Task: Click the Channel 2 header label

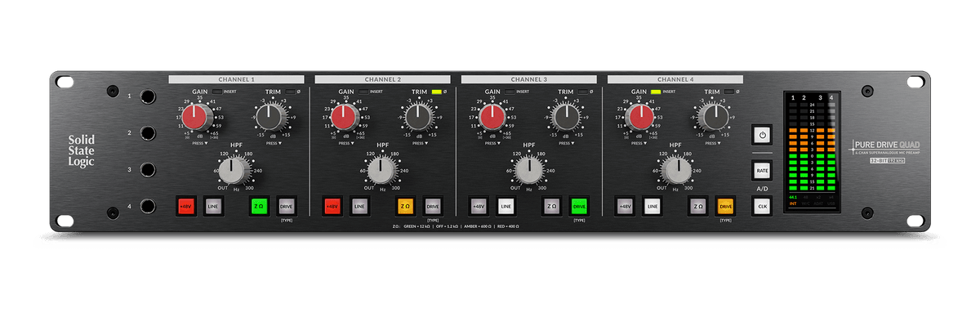Action: click(382, 79)
